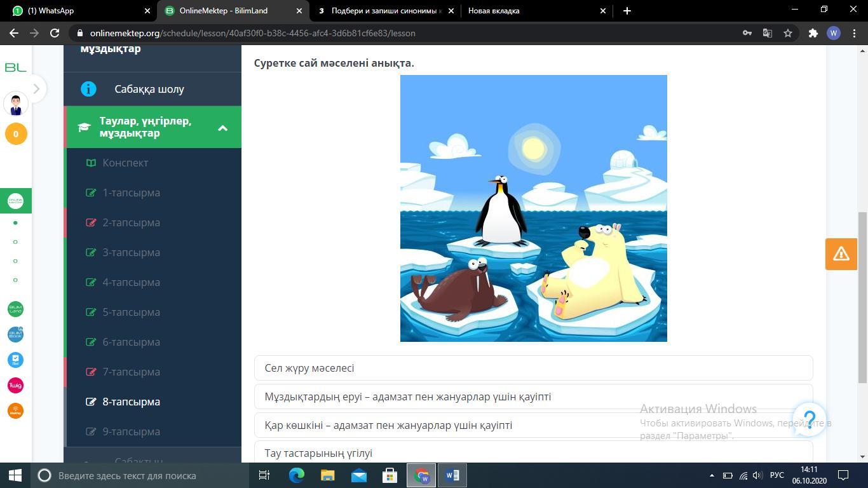Open the help question mark bubble

coord(810,419)
